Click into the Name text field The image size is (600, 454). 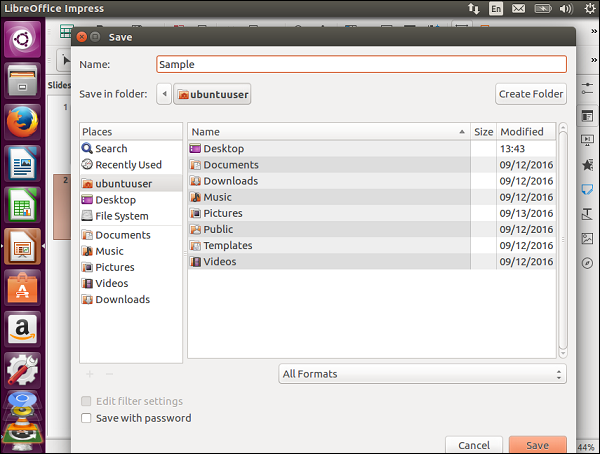pyautogui.click(x=361, y=64)
